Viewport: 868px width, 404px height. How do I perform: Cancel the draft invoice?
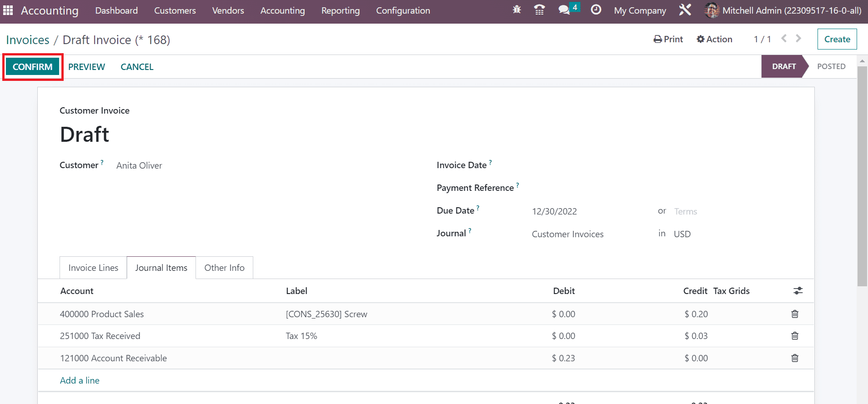[x=137, y=67]
